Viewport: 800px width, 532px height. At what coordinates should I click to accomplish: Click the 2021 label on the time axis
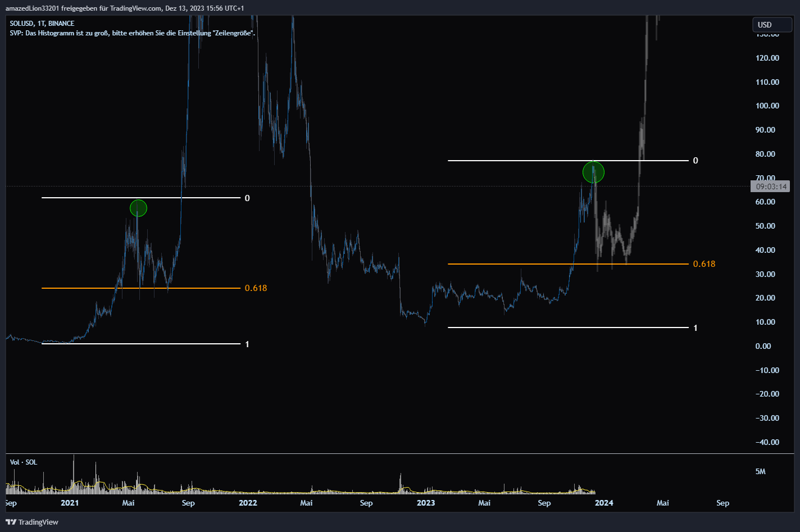click(x=70, y=503)
